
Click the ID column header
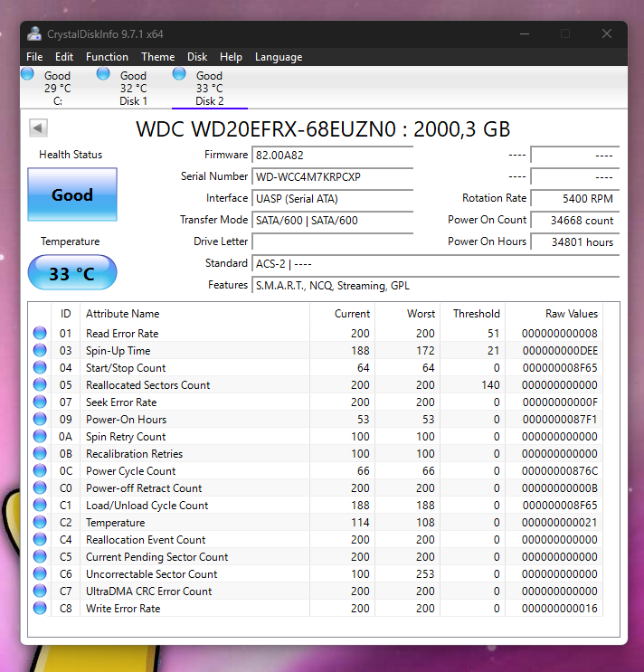65,314
